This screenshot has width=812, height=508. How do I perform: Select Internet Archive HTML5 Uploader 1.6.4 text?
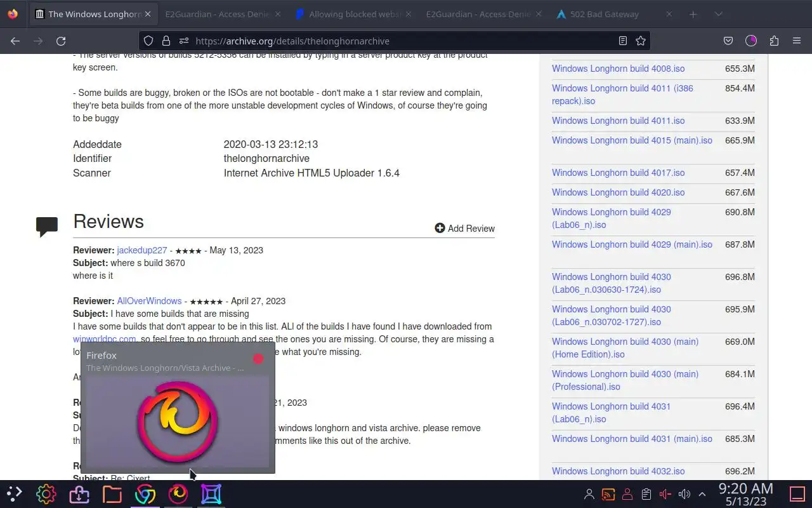tap(311, 173)
